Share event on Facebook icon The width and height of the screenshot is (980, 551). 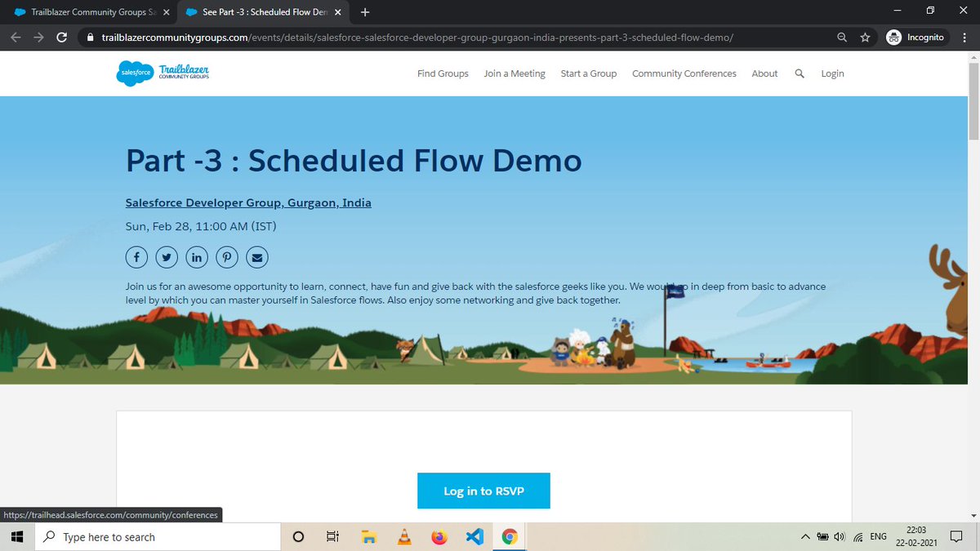[136, 257]
